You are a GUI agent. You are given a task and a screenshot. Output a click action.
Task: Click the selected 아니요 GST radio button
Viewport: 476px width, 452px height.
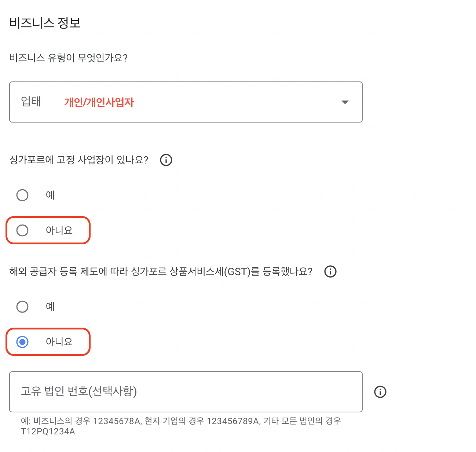pos(22,342)
